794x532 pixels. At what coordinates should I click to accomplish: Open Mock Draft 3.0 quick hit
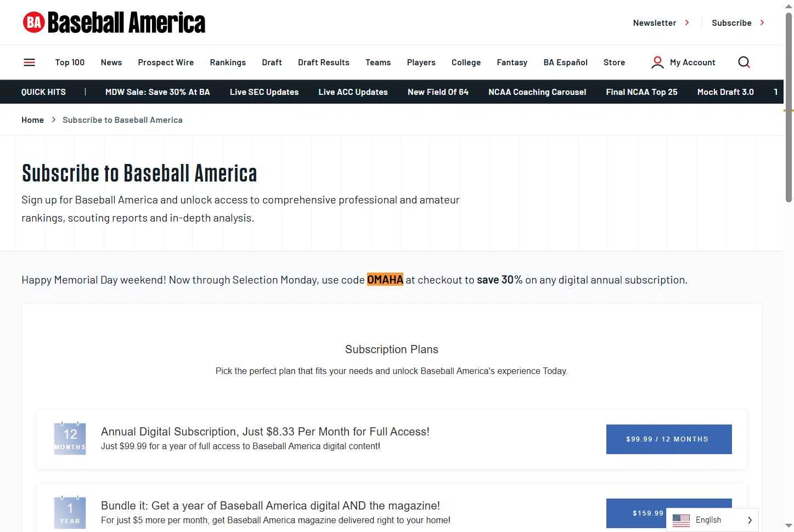(725, 92)
